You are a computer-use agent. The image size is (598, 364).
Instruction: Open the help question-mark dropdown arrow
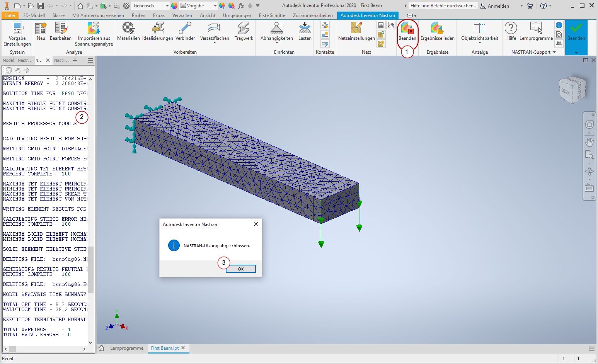[550, 6]
